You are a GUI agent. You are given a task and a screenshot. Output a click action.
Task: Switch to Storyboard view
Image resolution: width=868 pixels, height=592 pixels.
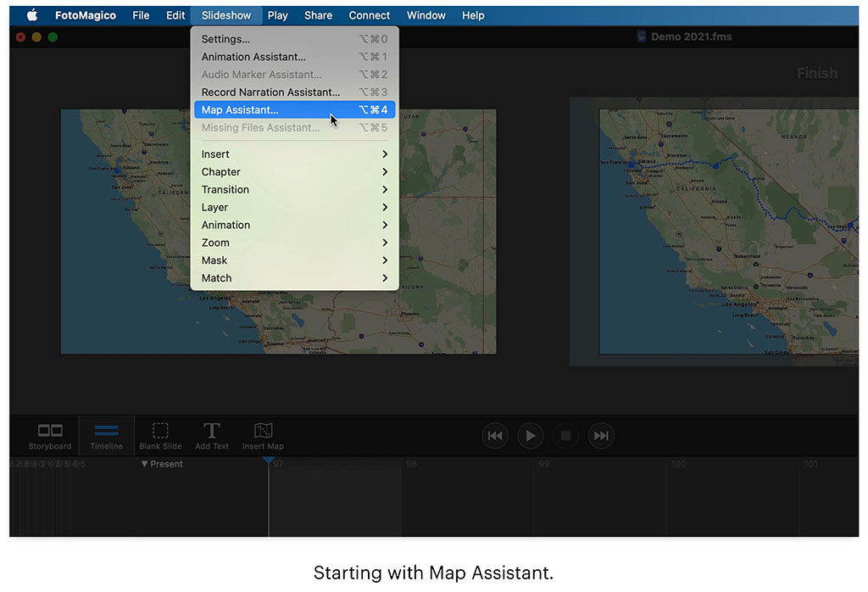click(x=50, y=437)
